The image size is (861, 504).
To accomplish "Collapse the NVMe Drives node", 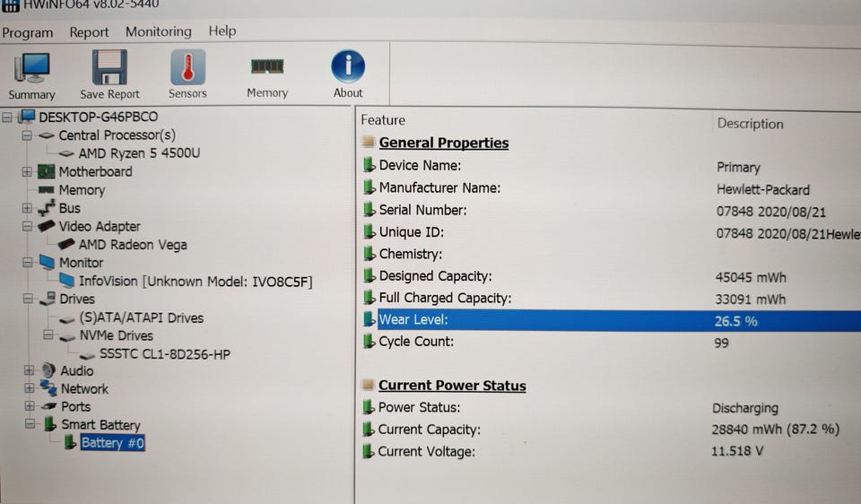I will [x=48, y=335].
